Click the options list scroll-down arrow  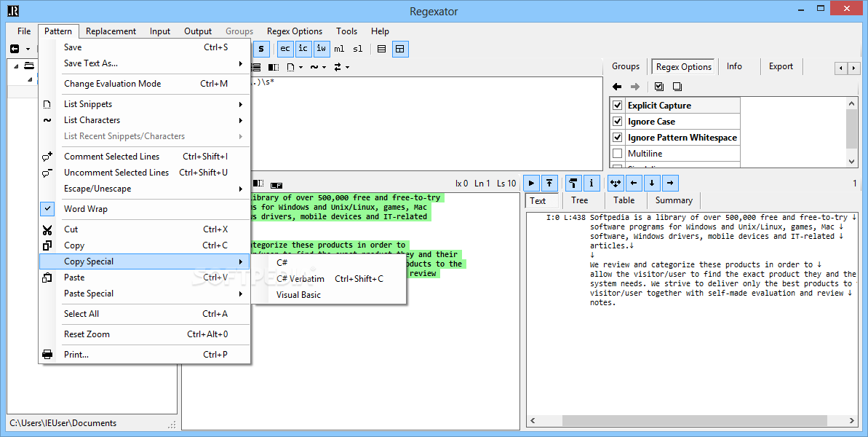coord(852,161)
